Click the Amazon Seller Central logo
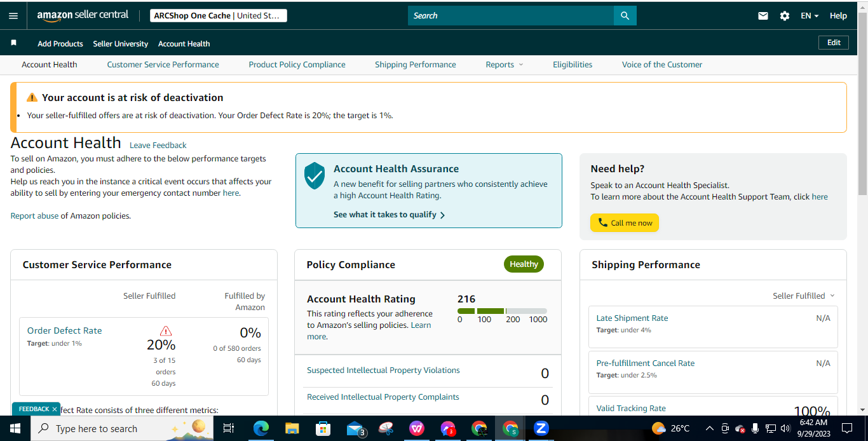Image resolution: width=868 pixels, height=441 pixels. click(83, 16)
